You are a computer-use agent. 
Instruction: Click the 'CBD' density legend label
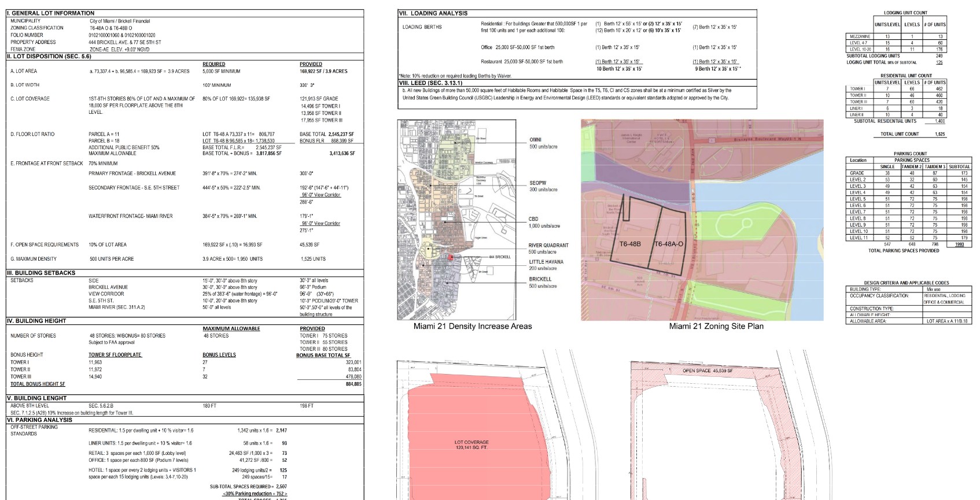pos(533,219)
